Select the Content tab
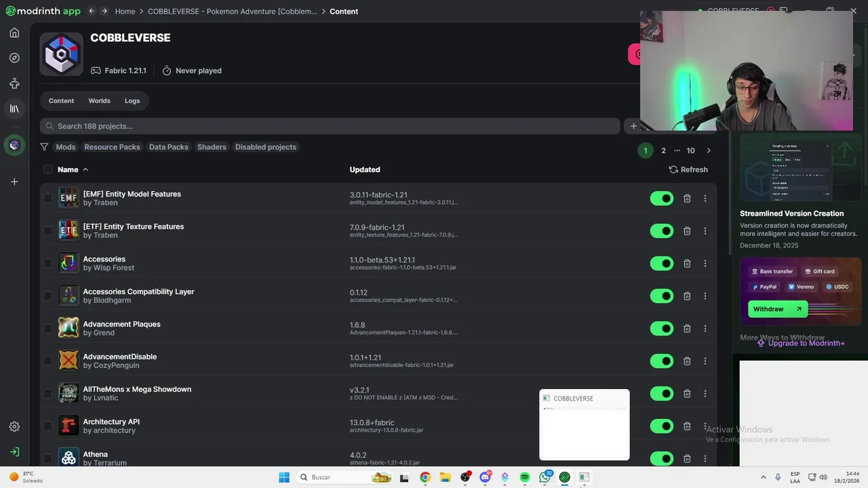This screenshot has height=488, width=868. [61, 101]
